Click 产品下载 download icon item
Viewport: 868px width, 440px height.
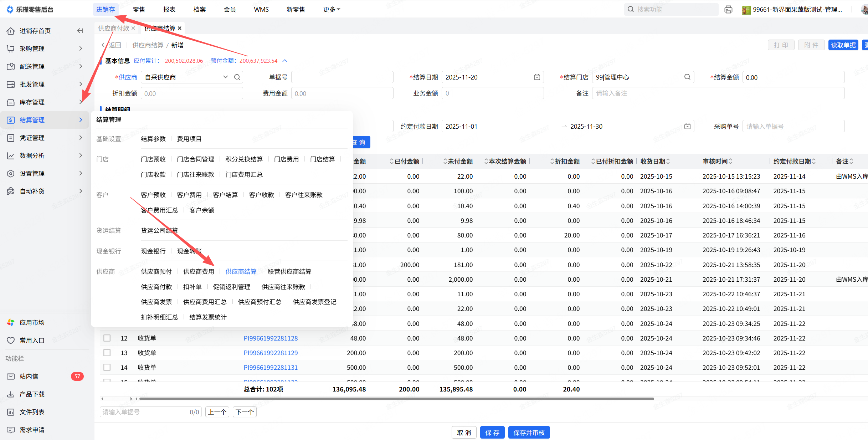[x=32, y=394]
